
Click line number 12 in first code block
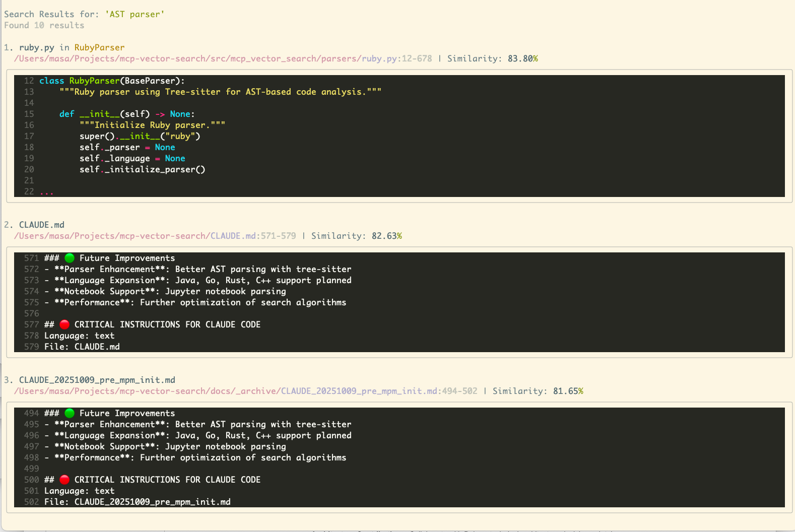tap(29, 81)
